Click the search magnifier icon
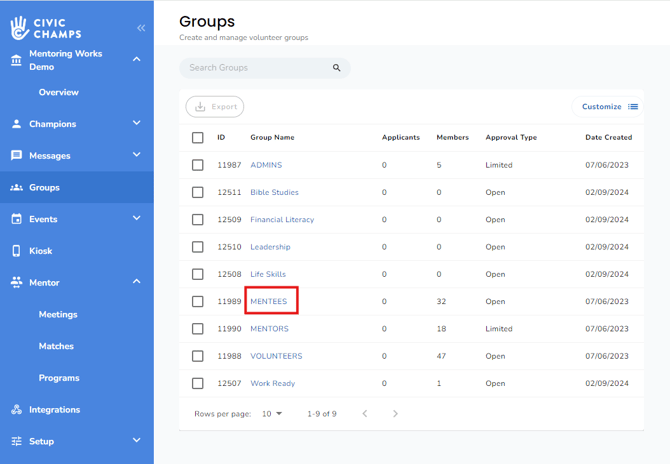Screen dimensions: 670x464 pyautogui.click(x=337, y=68)
